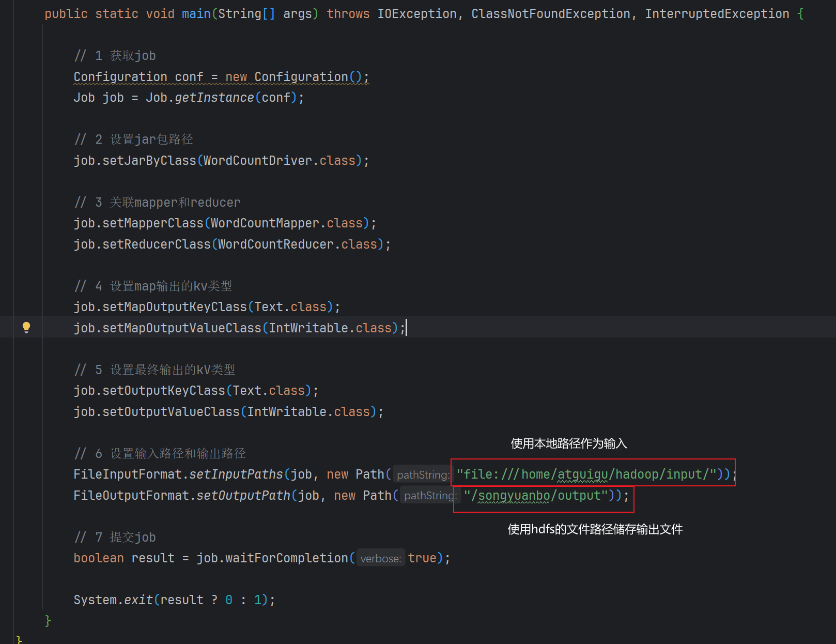The height and width of the screenshot is (644, 836).
Task: Click the "WordCountReducer" class reference
Action: click(x=276, y=244)
